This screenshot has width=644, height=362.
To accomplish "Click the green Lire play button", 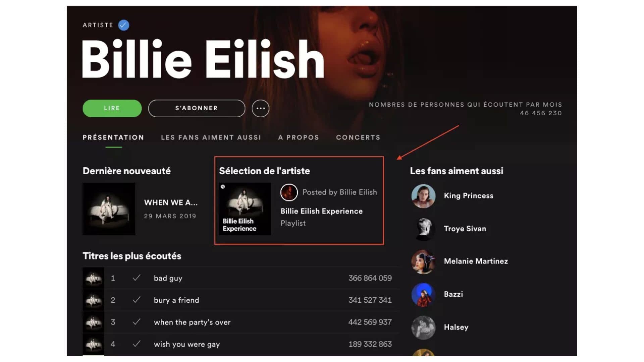I will tap(112, 108).
